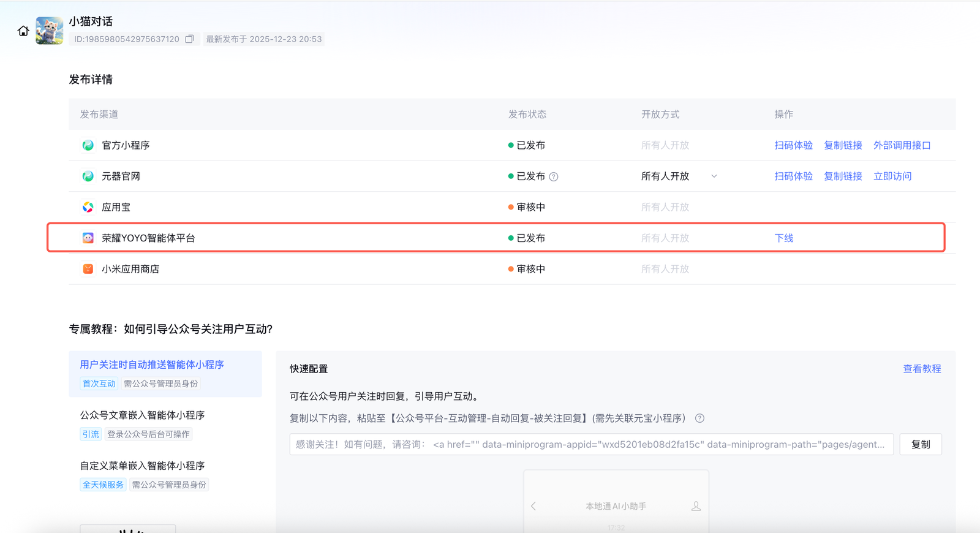
Task: Click 外部调用接口 link for 官方小程序
Action: tap(902, 145)
